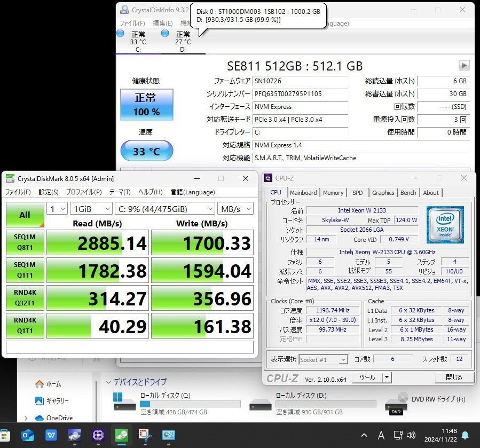
Task: Collapse the デバイスとドライブ group in Explorer
Action: click(108, 382)
